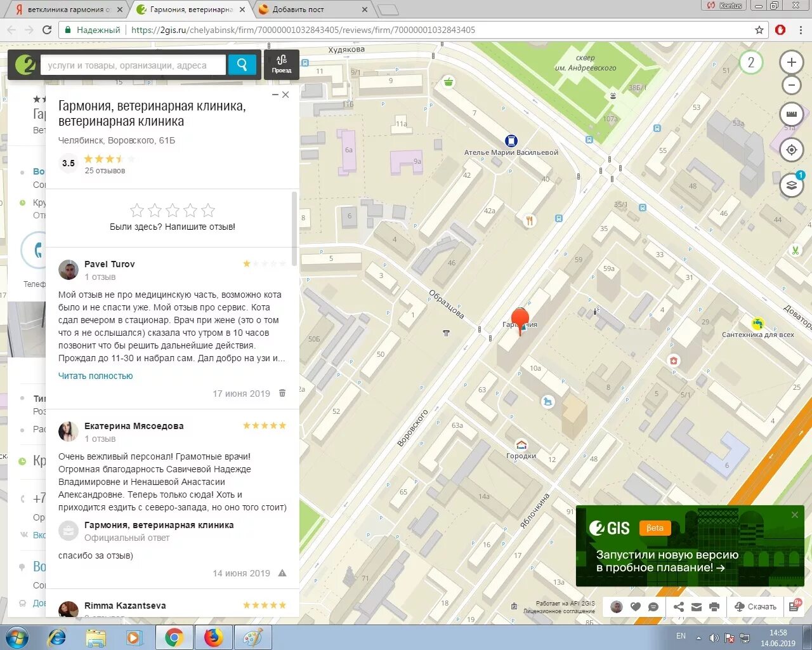
Task: Go back with the browser back arrow
Action: [x=11, y=30]
